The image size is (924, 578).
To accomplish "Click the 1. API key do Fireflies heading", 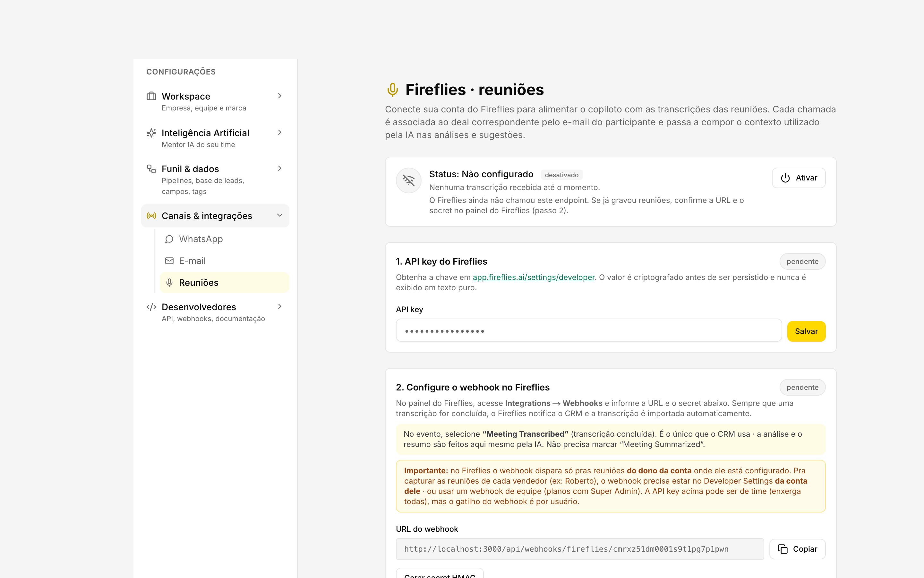I will pos(441,261).
